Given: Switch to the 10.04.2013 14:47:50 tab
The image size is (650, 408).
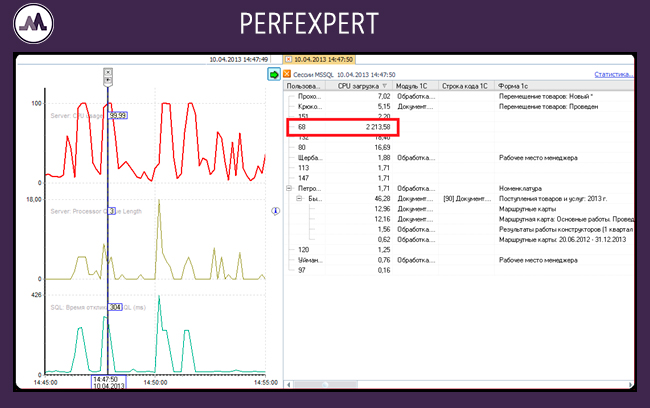Looking at the screenshot, I should [319, 60].
